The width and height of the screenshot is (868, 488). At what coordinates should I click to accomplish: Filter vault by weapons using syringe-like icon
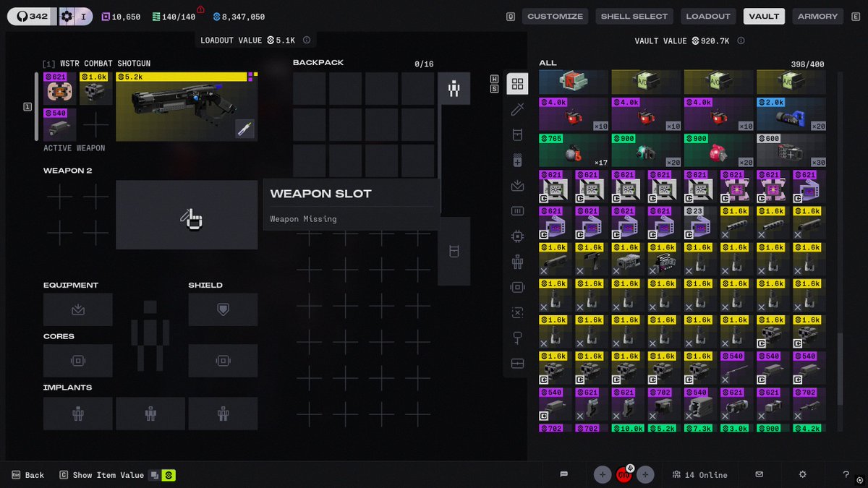pos(517,109)
